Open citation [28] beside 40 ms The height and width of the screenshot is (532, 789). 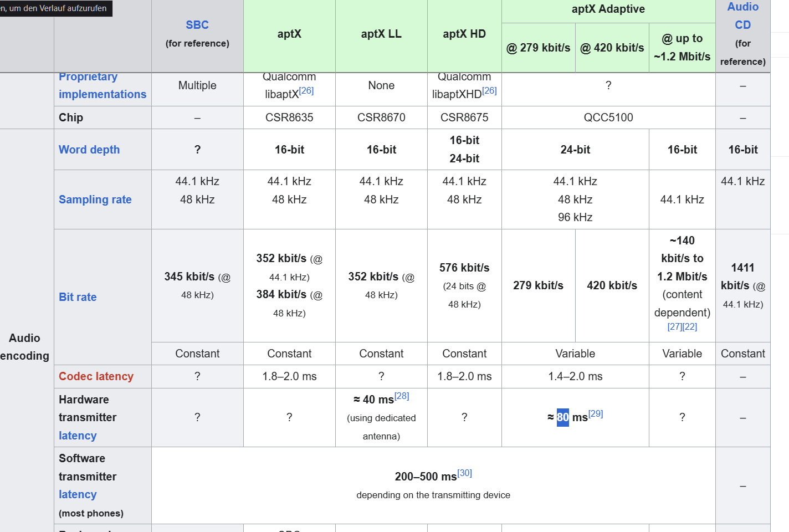tap(402, 396)
